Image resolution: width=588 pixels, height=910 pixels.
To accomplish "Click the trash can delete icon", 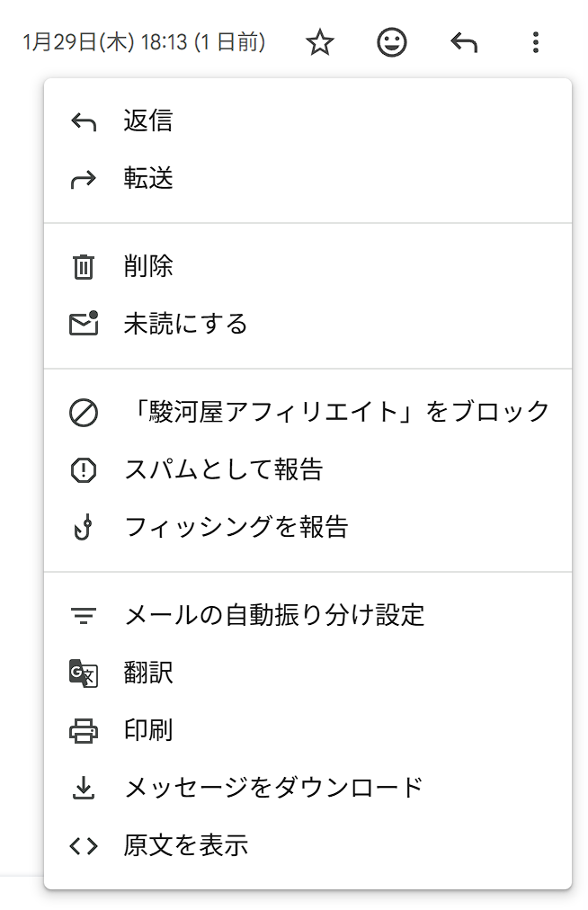I will 84,266.
